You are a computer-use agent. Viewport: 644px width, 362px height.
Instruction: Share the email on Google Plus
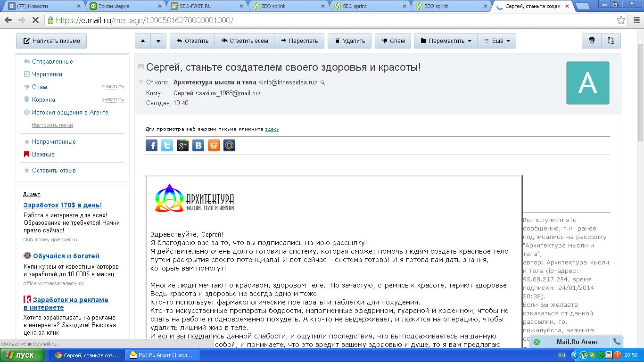[x=183, y=146]
